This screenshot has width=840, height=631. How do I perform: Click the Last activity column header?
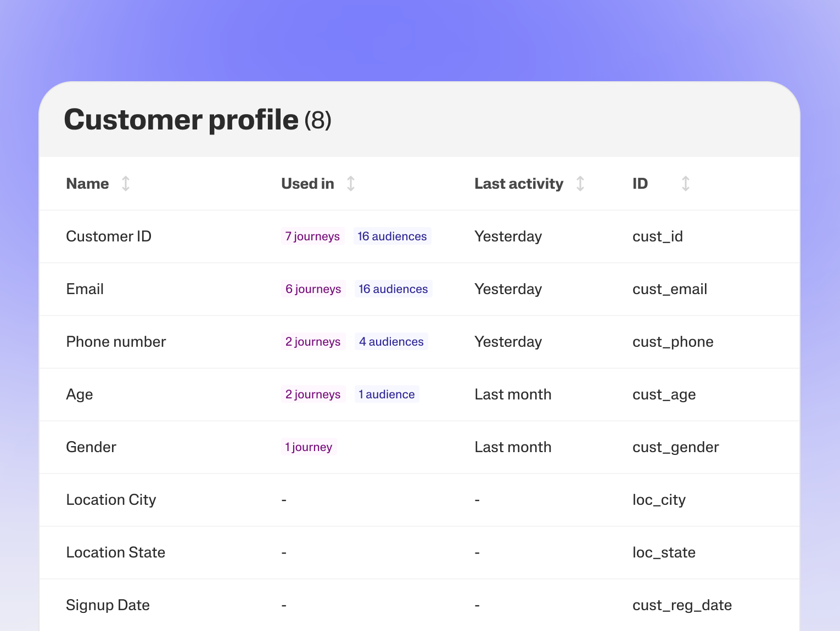[x=518, y=183]
